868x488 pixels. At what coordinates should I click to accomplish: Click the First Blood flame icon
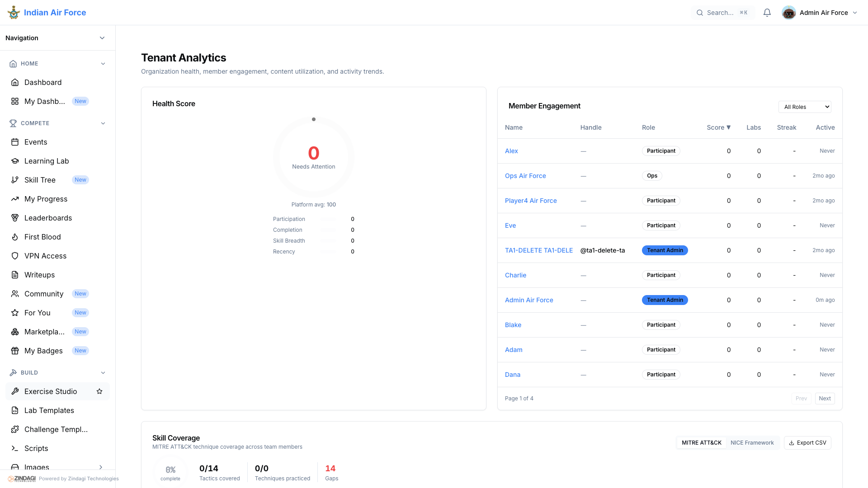click(15, 237)
